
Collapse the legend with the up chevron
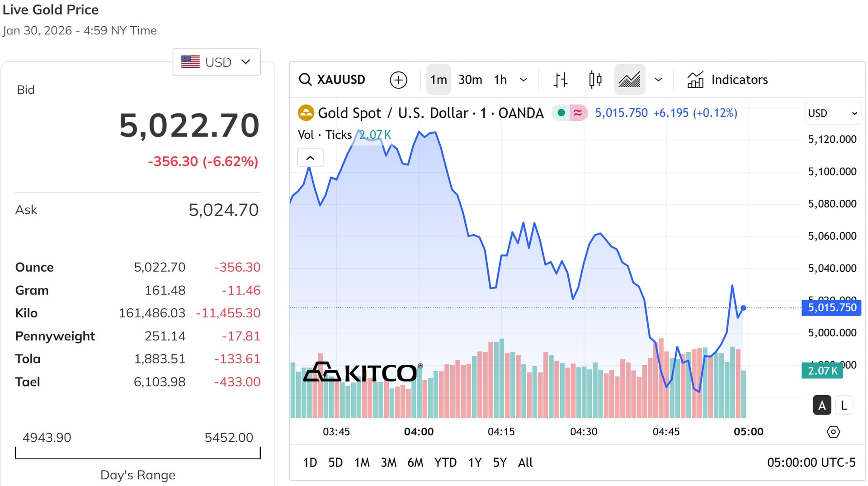click(310, 158)
